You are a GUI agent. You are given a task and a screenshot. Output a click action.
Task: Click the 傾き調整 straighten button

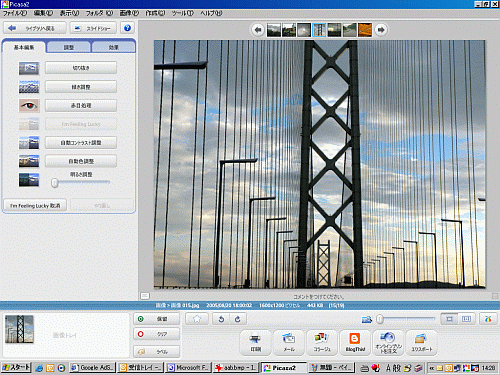pos(81,87)
